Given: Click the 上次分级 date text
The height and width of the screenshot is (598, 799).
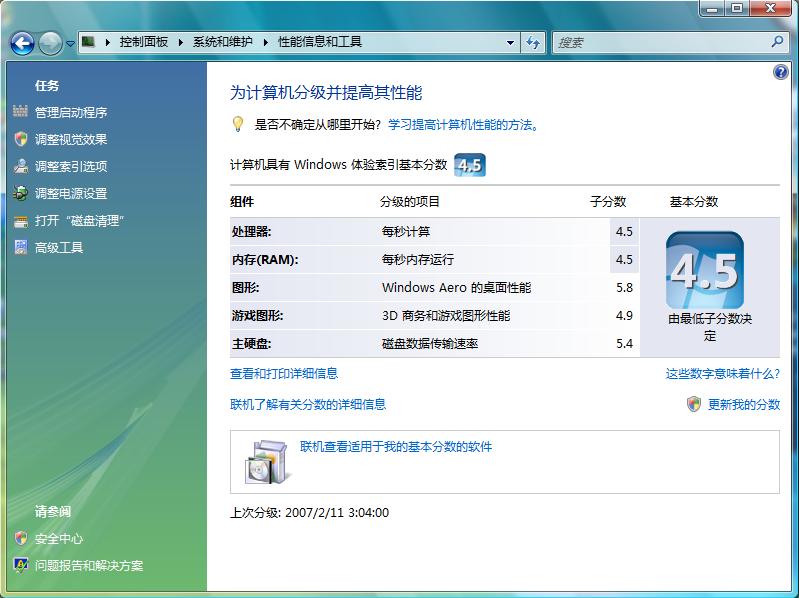Looking at the screenshot, I should pos(309,512).
